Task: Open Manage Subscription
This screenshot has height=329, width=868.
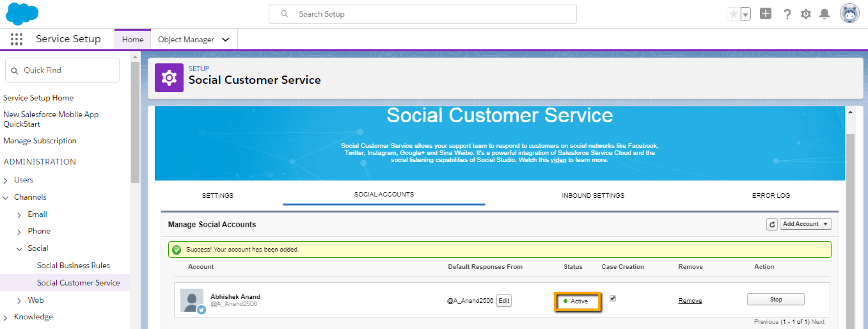Action: [x=40, y=141]
